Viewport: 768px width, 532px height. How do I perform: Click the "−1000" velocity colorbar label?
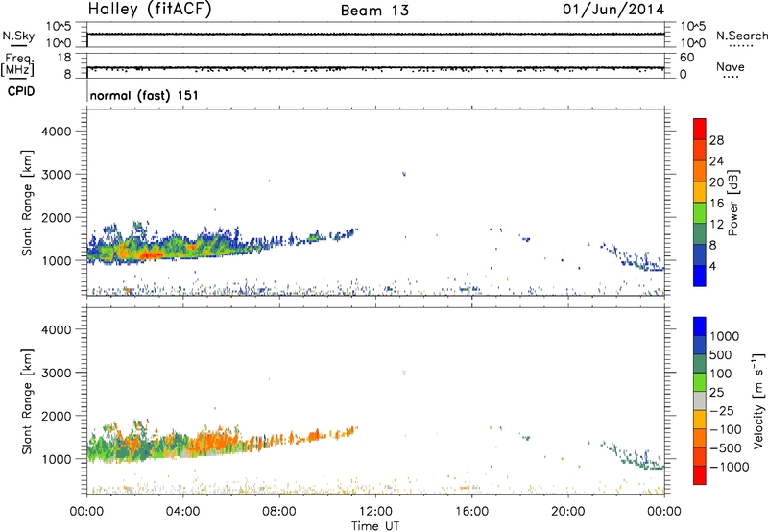pos(730,467)
